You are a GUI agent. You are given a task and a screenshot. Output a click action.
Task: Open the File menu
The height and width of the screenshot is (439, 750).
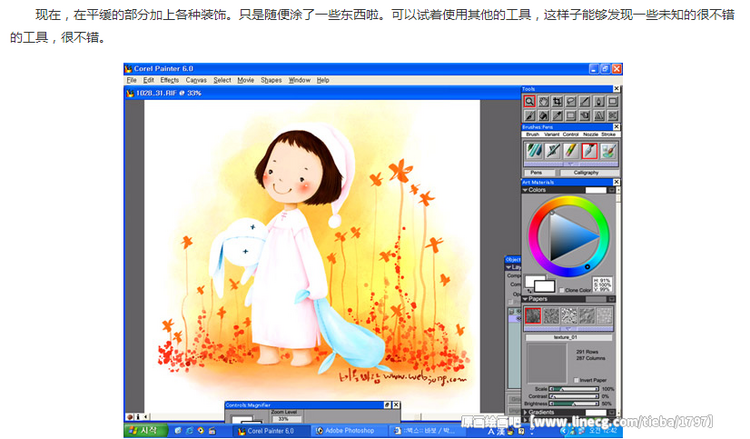pyautogui.click(x=132, y=80)
